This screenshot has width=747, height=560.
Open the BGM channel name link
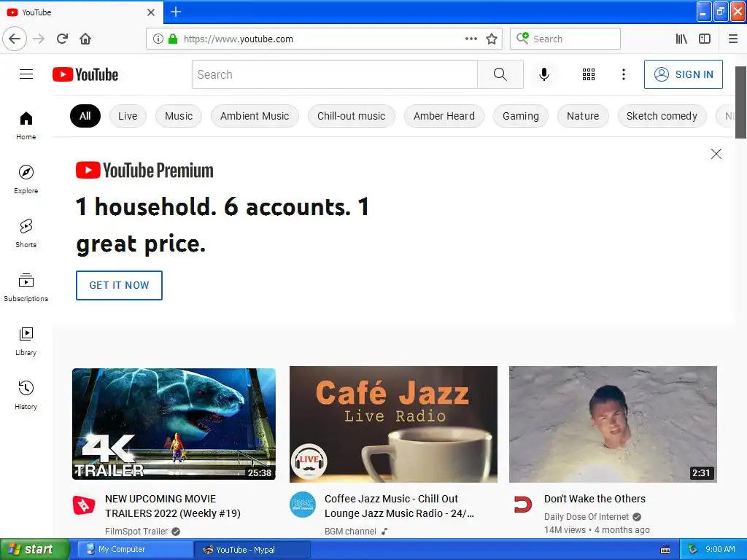[350, 531]
